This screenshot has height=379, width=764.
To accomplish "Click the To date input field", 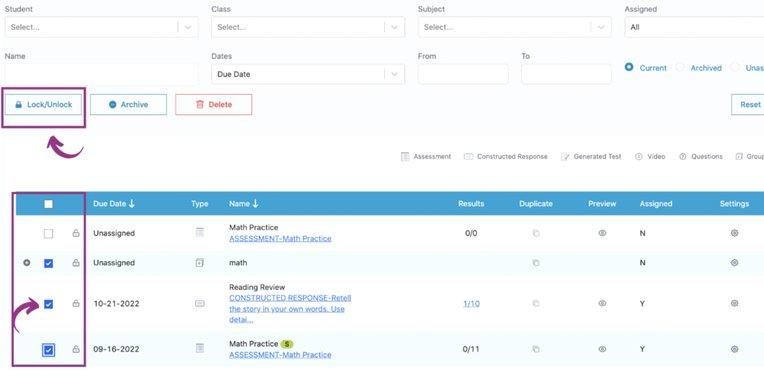I will (x=566, y=74).
